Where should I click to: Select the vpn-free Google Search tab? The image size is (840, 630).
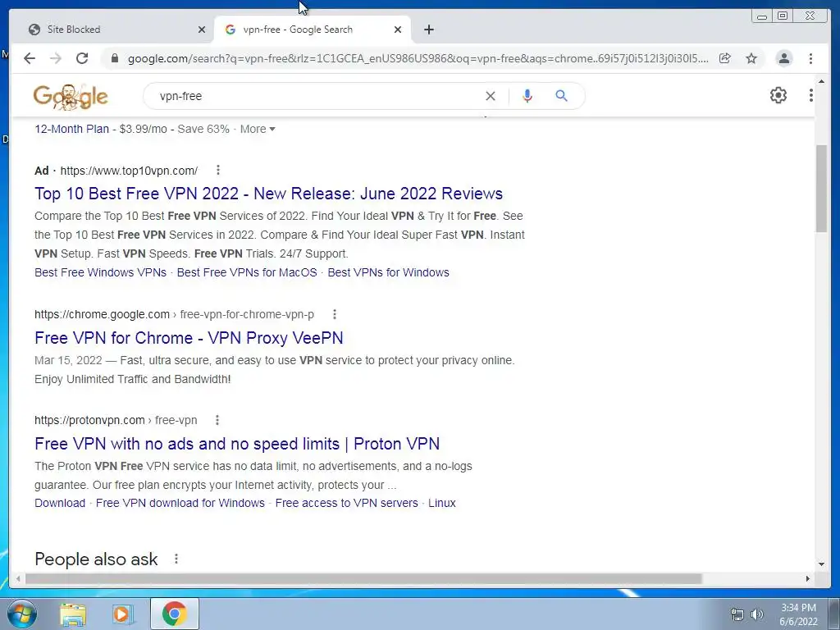(312, 30)
